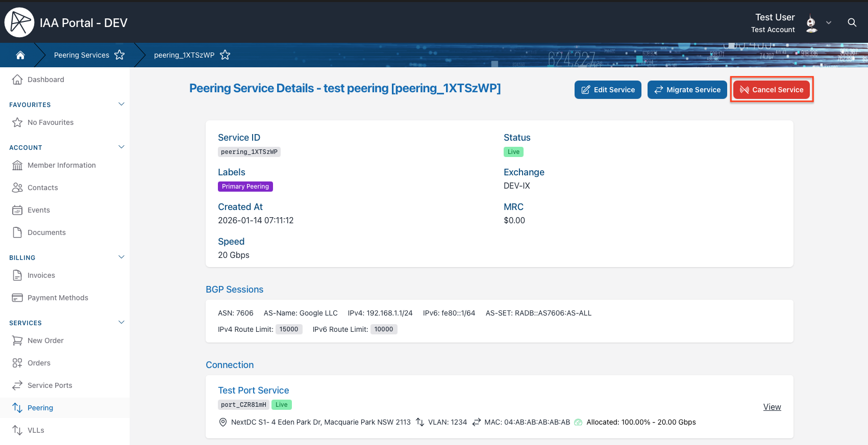Click the New Order cart icon
This screenshot has width=868, height=445.
[x=17, y=341]
